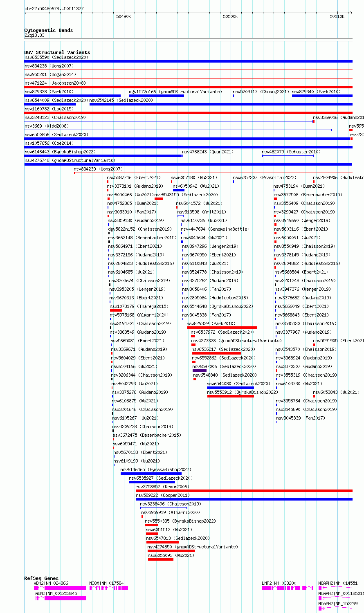Select the nsv1057656 (Coe2014) label
Image resolution: width=364 pixels, height=613 pixels.
coord(49,143)
